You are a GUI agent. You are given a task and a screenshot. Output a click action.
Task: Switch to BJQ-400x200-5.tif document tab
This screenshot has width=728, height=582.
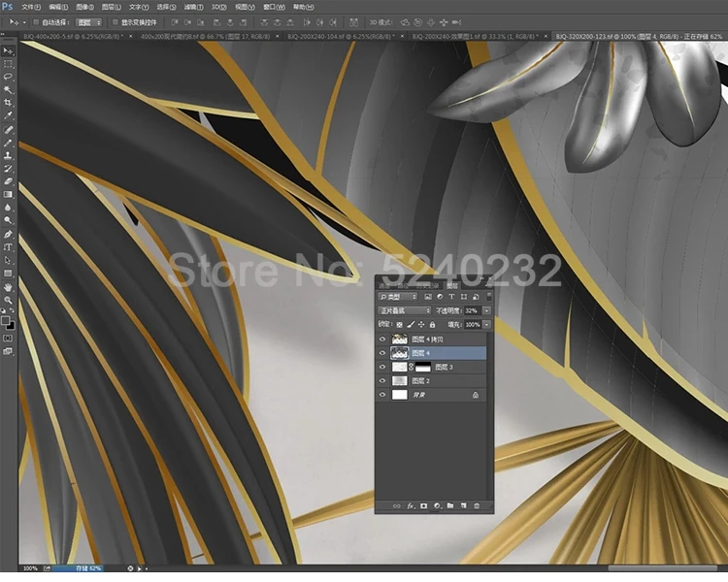pyautogui.click(x=73, y=36)
